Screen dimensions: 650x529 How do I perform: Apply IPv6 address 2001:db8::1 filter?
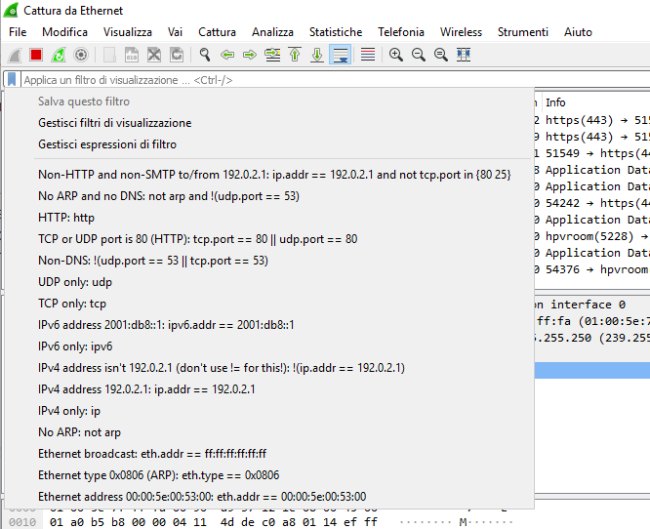(269, 325)
